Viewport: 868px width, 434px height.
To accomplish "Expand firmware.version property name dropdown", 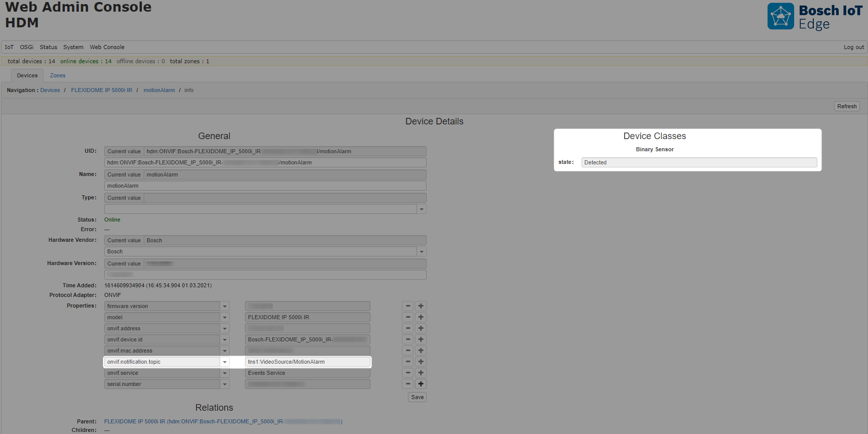I will point(225,306).
